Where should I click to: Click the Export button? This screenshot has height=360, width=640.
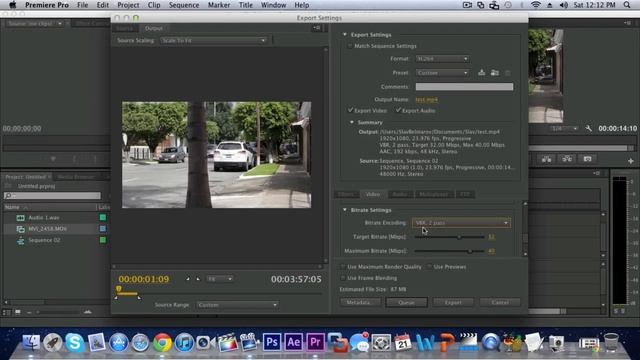point(453,302)
